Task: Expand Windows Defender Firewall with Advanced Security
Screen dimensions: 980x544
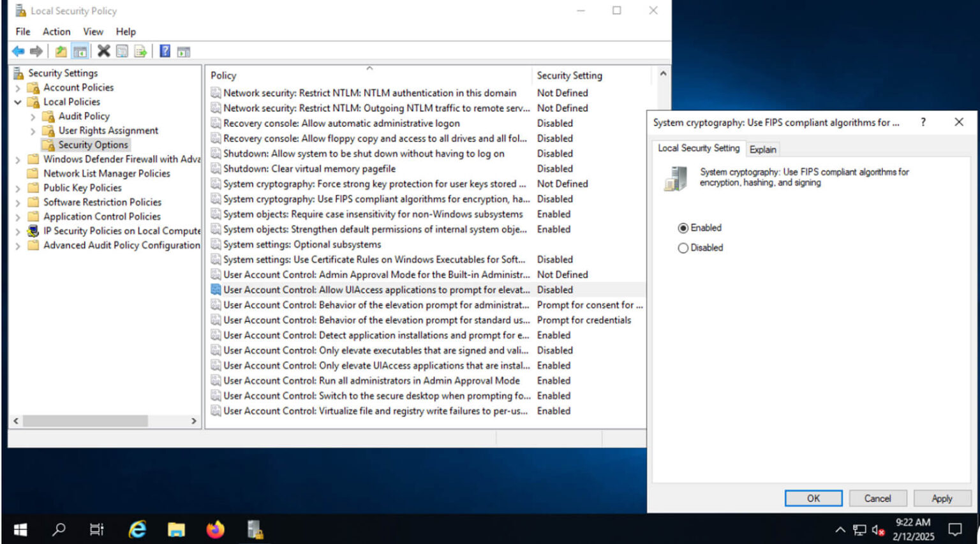Action: tap(19, 159)
